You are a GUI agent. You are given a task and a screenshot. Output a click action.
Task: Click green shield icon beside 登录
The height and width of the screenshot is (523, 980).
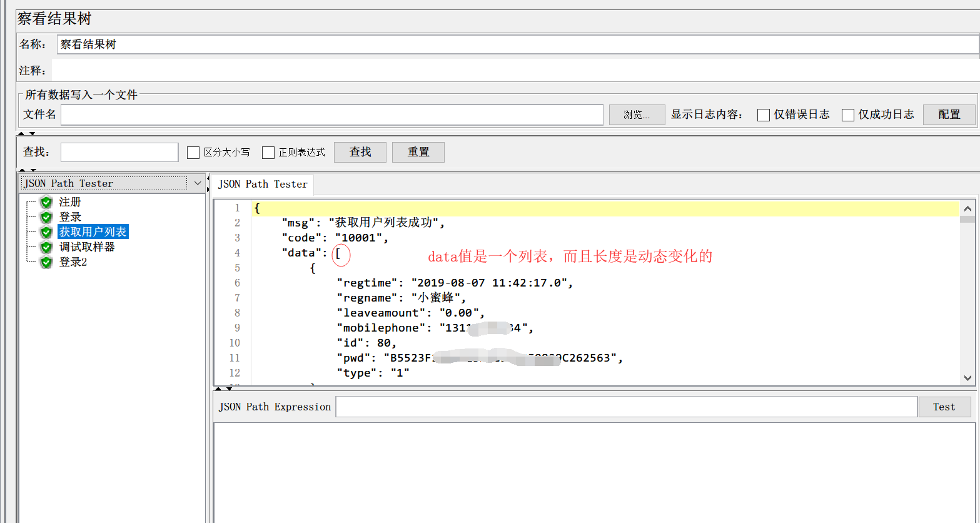pos(46,217)
